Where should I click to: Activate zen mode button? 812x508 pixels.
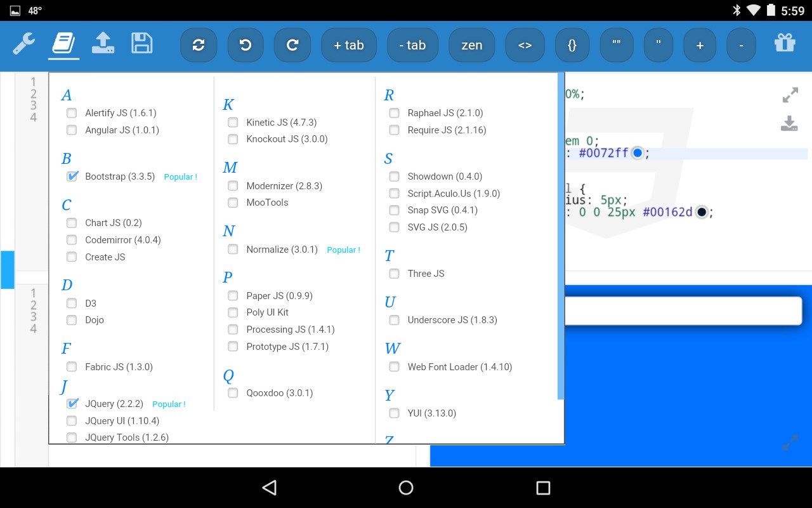click(471, 45)
